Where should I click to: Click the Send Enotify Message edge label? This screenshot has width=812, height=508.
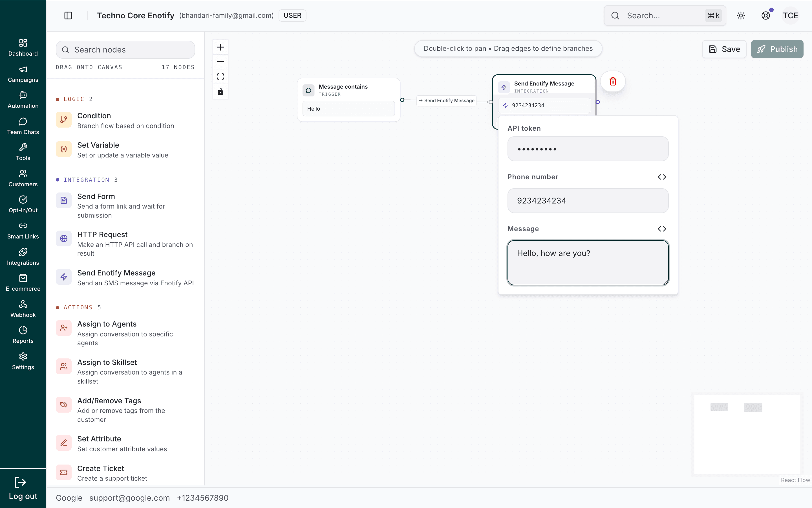tap(446, 100)
